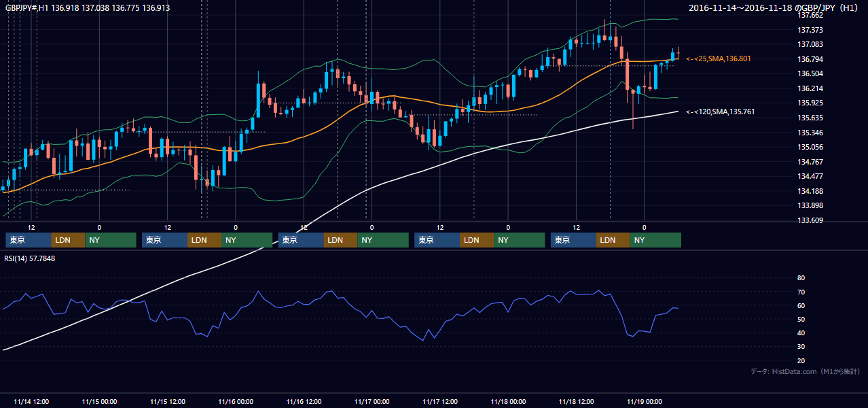Click the 11/17 00:00 time axis label
The width and height of the screenshot is (868, 408).
pos(372,401)
